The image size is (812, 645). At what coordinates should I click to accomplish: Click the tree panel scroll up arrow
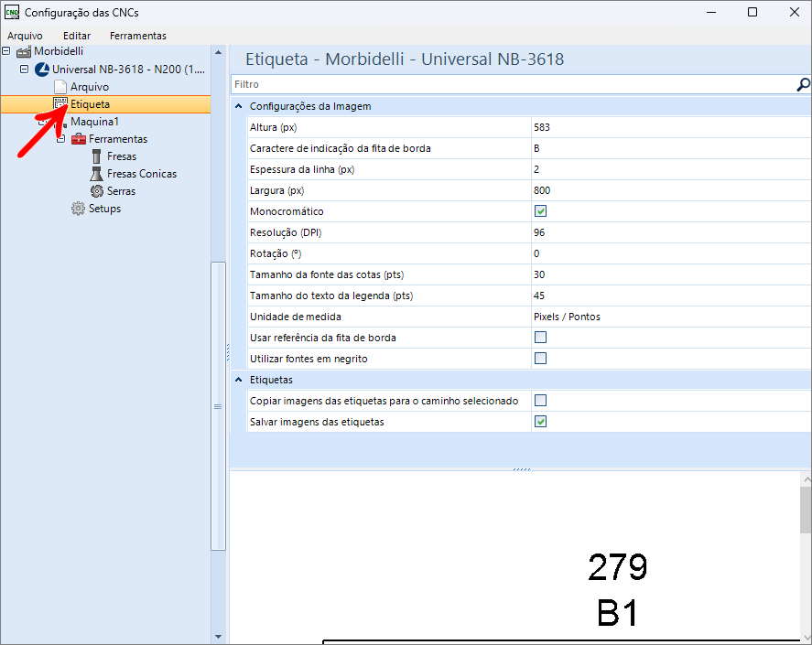218,52
